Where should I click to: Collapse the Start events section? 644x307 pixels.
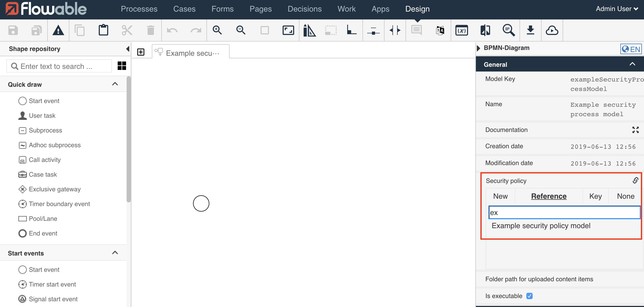click(x=115, y=253)
